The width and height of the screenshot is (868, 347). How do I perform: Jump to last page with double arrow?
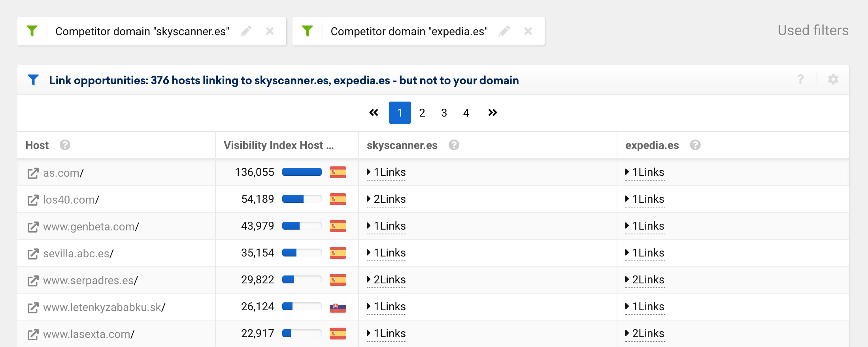click(x=492, y=113)
